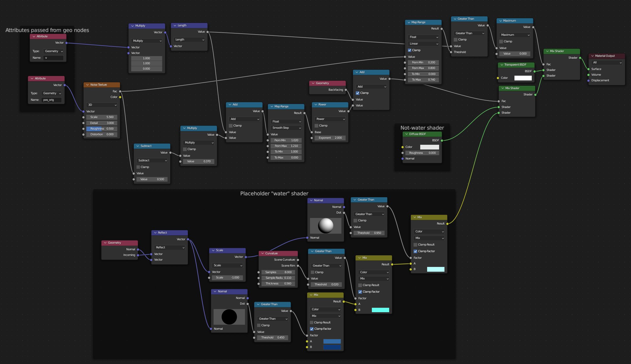Collapse the Material Output node via its header chevron

tap(592, 56)
